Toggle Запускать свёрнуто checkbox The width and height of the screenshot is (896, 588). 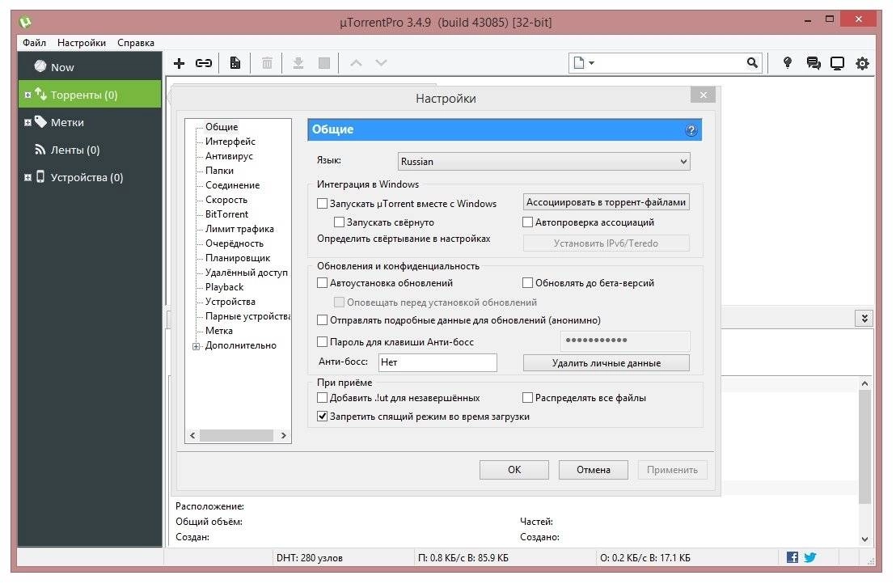pyautogui.click(x=340, y=222)
